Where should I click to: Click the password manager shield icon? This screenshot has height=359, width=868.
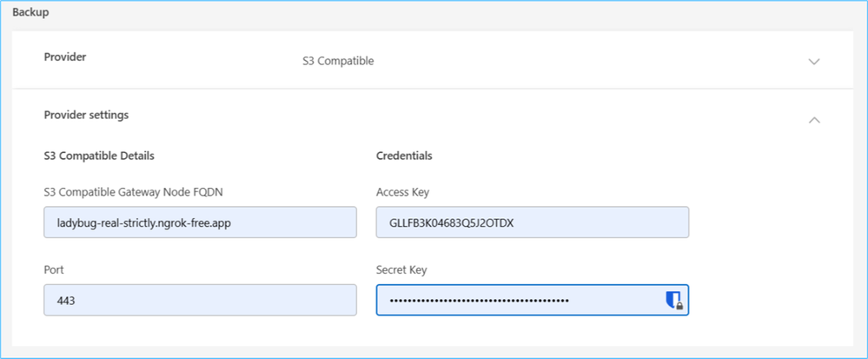672,301
